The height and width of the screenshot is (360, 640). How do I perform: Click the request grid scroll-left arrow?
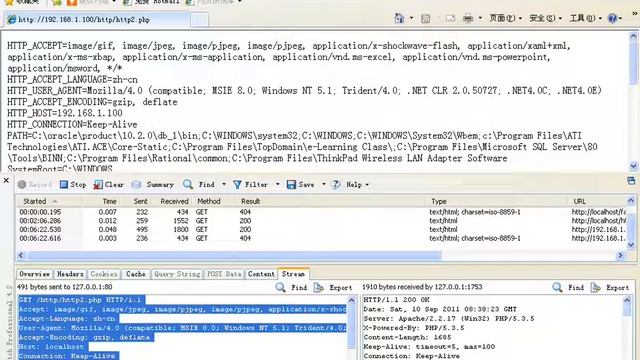point(21,256)
